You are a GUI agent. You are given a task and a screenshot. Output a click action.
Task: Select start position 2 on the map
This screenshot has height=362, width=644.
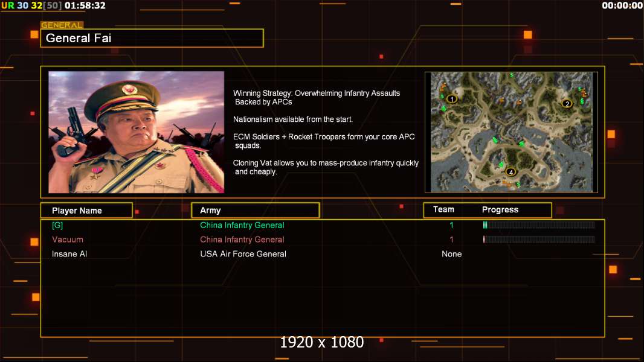(x=567, y=104)
